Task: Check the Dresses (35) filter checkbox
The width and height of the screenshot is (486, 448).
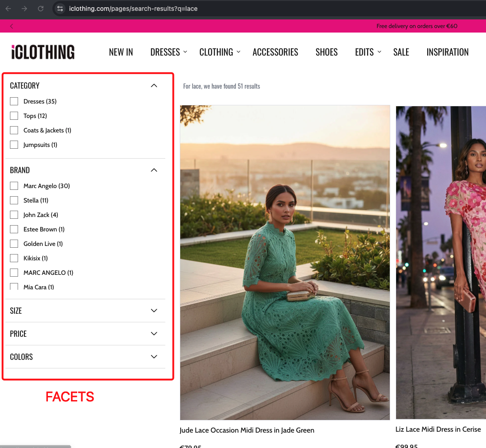Action: coord(14,101)
